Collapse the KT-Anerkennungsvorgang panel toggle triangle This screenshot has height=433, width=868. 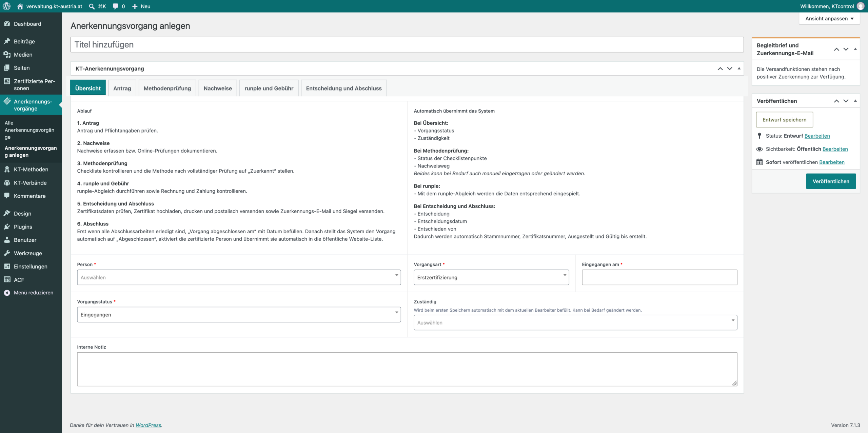(x=739, y=68)
